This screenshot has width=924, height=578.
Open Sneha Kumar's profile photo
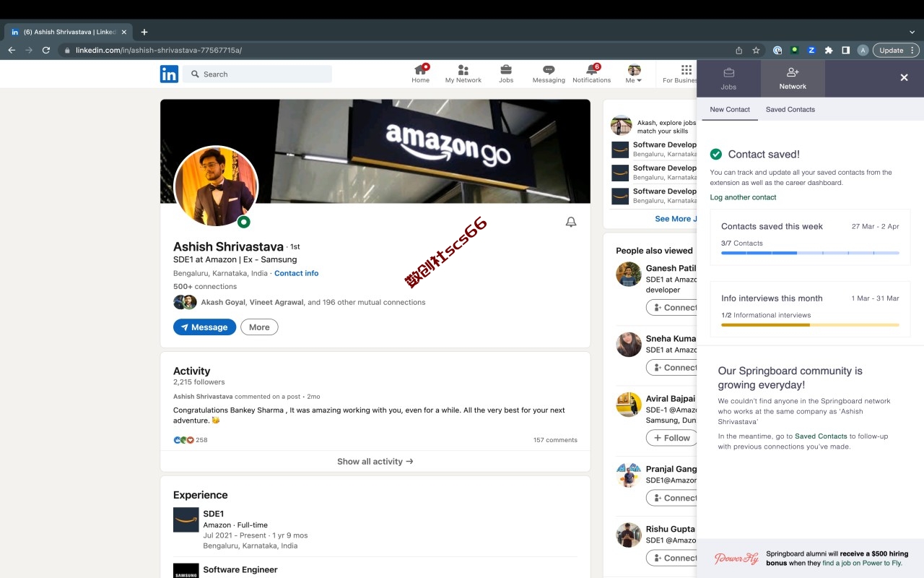[x=629, y=345]
